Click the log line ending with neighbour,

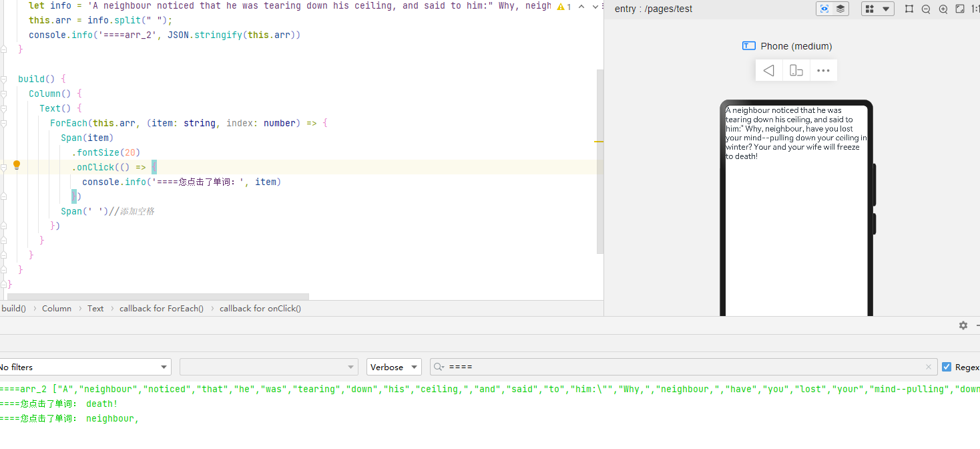coord(69,419)
